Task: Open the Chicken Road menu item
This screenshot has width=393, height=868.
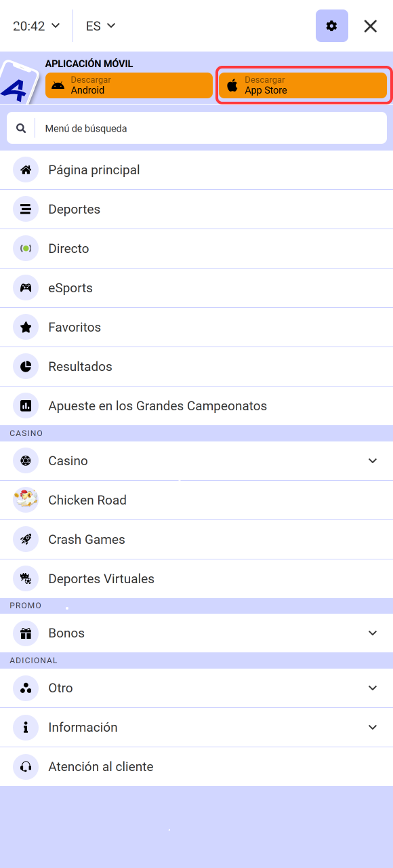Action: pyautogui.click(x=87, y=500)
